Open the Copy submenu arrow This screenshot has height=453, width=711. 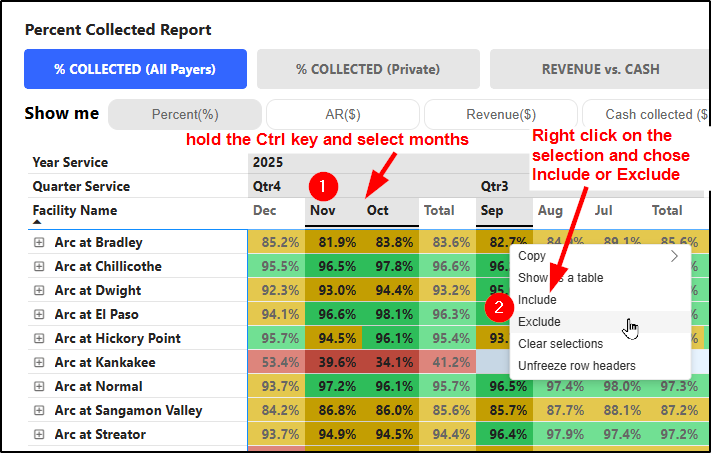(674, 256)
